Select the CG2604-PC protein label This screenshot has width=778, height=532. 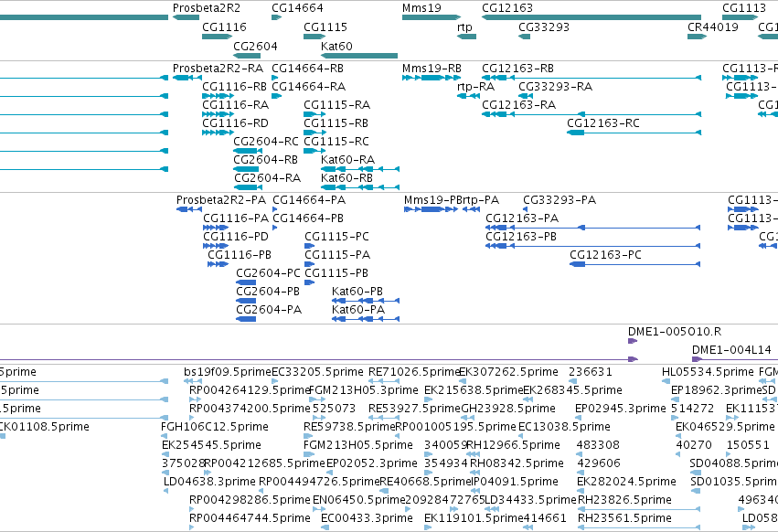click(x=269, y=273)
